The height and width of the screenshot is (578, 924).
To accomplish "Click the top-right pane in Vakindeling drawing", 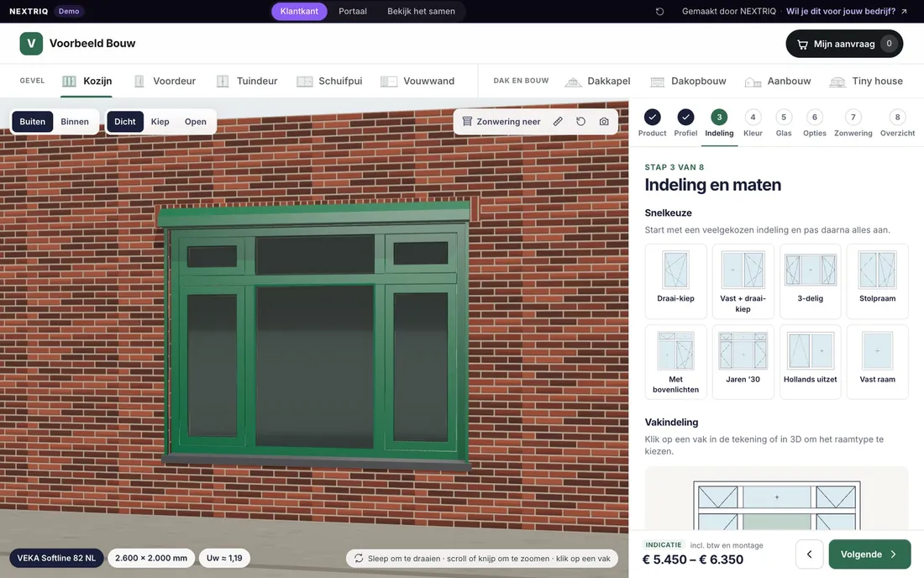I will coord(836,497).
